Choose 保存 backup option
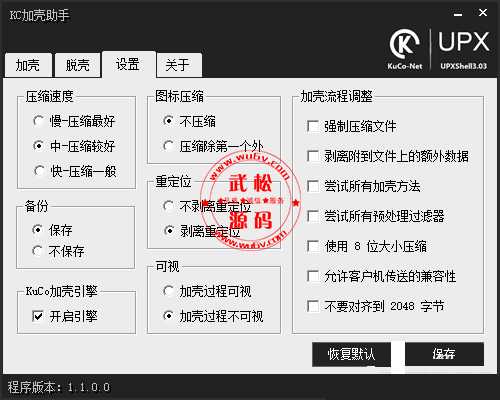This screenshot has height=400, width=500. pos(52,230)
